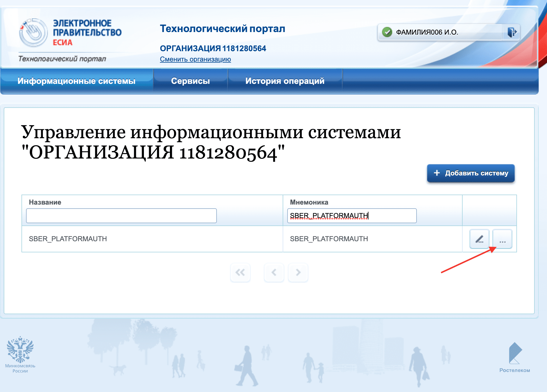Edit SBER_PLATFORMAUTH with the pencil icon
547x392 pixels.
[x=479, y=239]
